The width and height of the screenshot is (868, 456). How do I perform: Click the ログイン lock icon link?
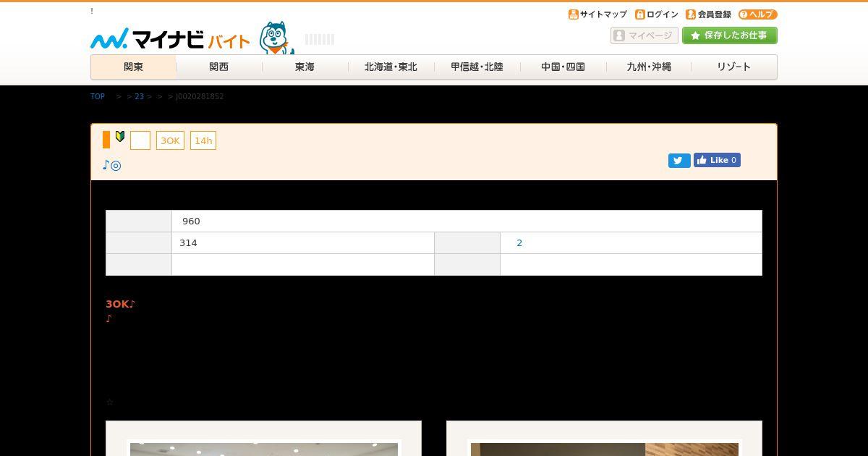657,14
